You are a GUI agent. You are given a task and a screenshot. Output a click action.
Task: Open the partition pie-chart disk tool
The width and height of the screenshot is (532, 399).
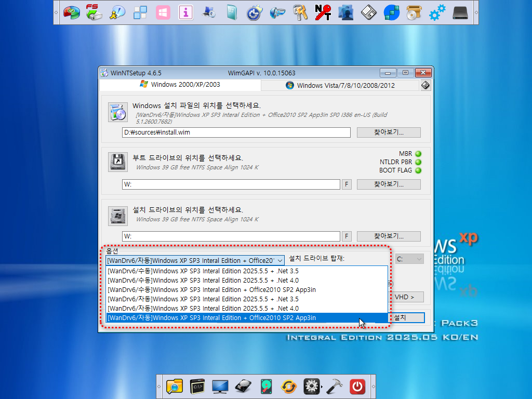coord(71,12)
